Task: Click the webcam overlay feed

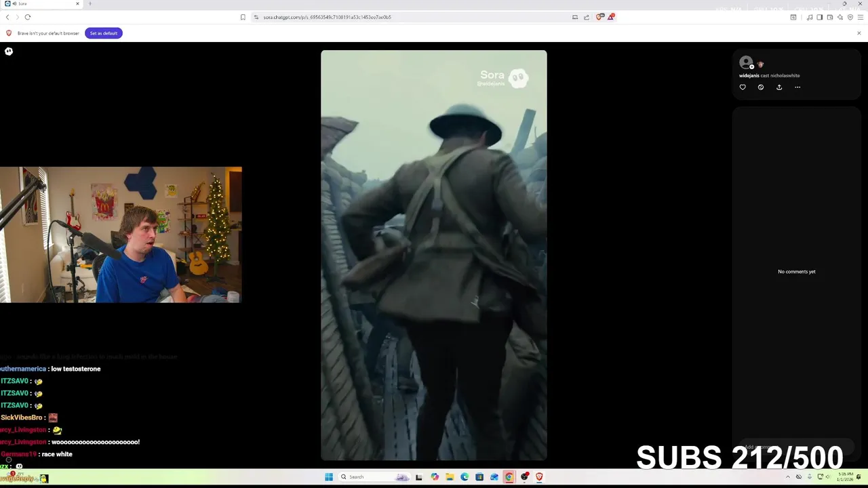Action: [121, 235]
